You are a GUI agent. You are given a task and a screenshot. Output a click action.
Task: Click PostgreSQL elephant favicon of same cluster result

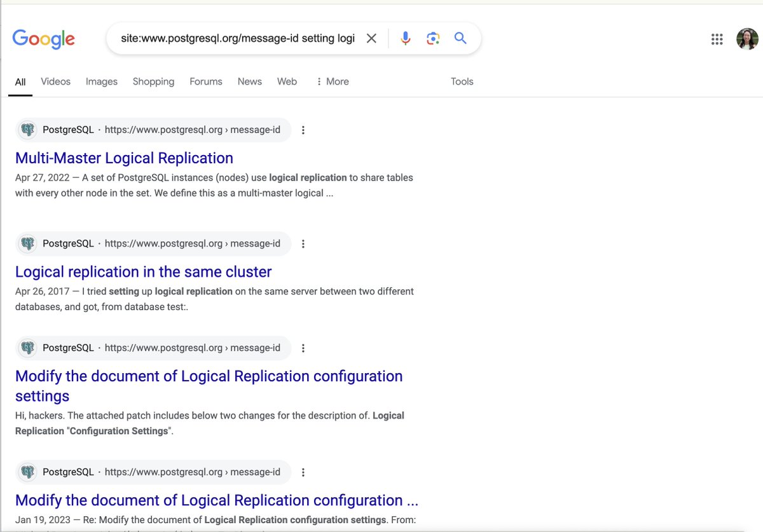pos(27,244)
